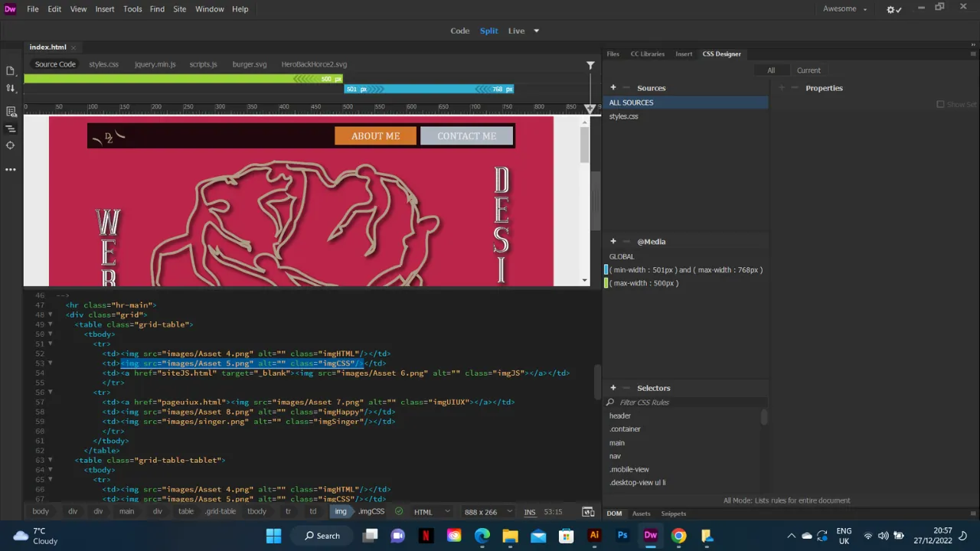Click the viewport width scrubber handle on ruler

click(590, 109)
